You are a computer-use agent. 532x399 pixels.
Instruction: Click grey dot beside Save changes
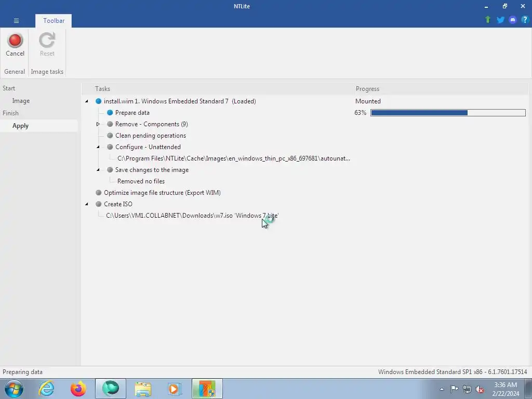110,170
